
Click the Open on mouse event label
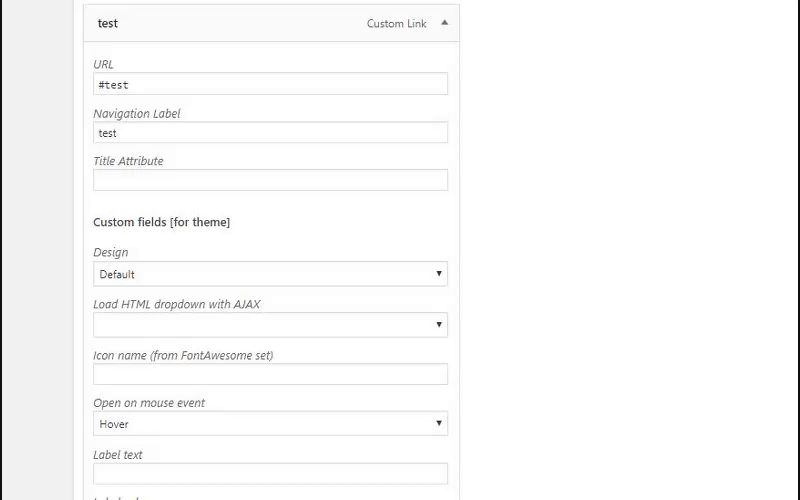pos(149,403)
